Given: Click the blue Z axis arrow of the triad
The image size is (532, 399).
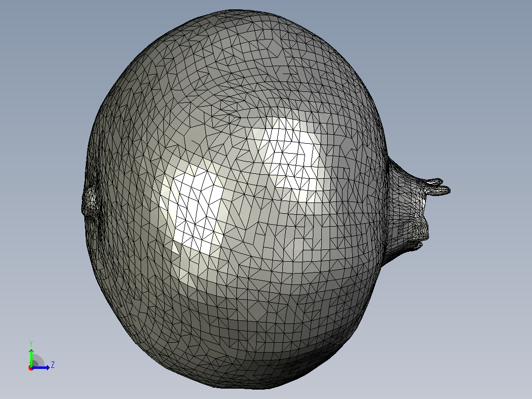Looking at the screenshot, I should pyautogui.click(x=41, y=367).
